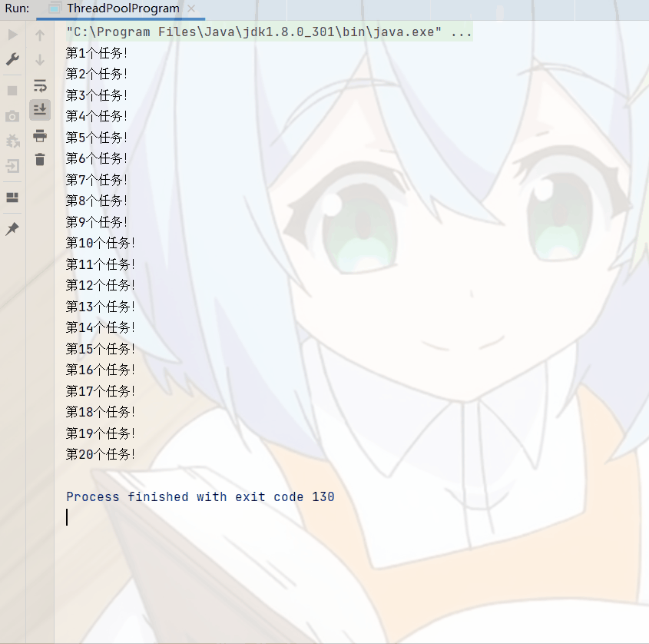Image resolution: width=649 pixels, height=644 pixels.
Task: Click the Process finished with exit code 130 line
Action: (200, 496)
